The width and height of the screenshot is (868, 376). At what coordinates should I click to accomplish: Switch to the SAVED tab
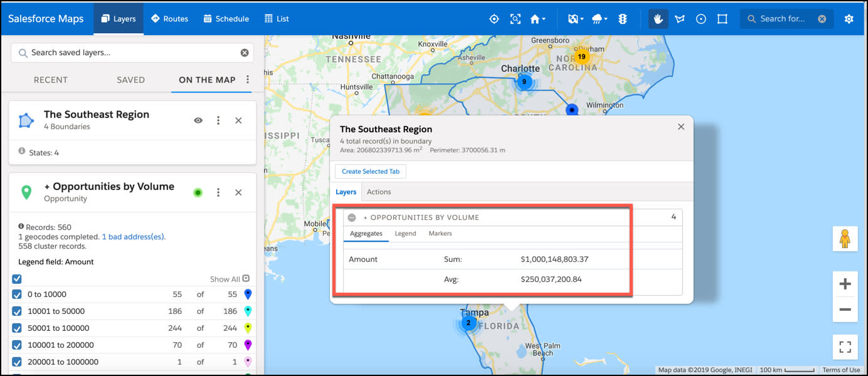coord(130,80)
